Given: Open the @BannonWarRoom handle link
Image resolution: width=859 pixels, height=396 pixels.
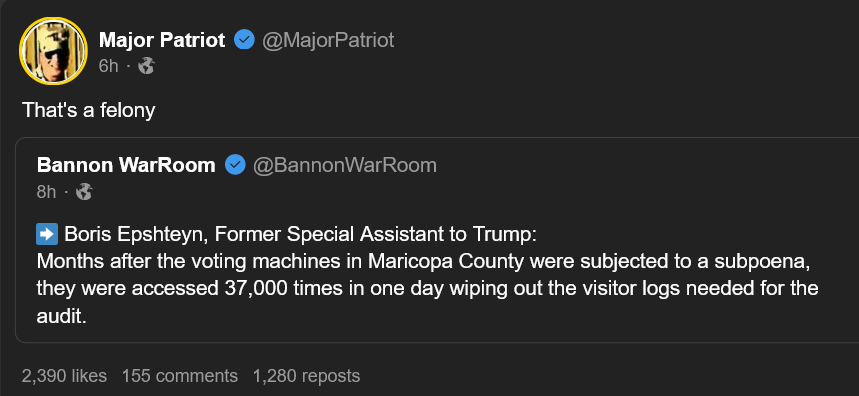Looking at the screenshot, I should click(x=345, y=165).
